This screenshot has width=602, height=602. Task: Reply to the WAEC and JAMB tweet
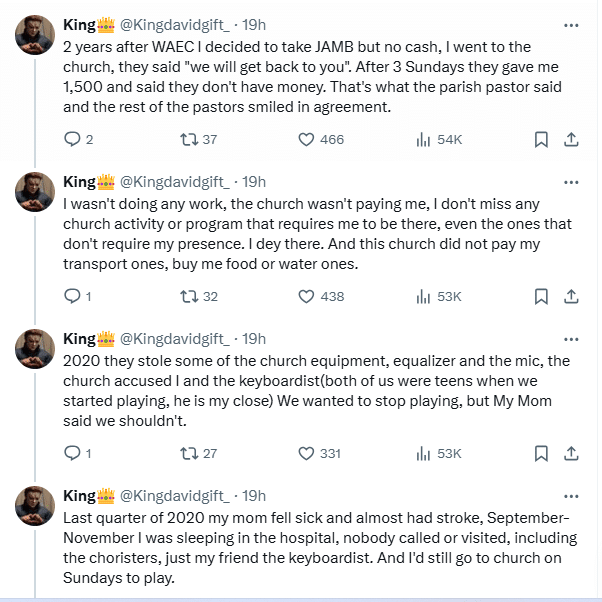pyautogui.click(x=72, y=140)
